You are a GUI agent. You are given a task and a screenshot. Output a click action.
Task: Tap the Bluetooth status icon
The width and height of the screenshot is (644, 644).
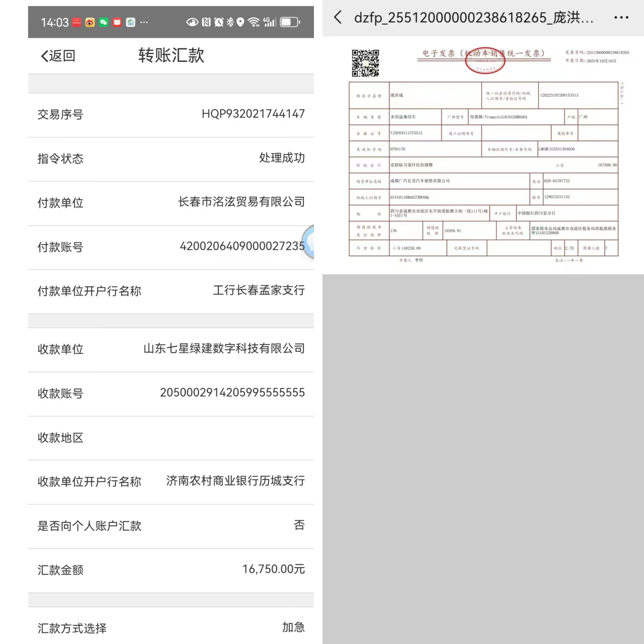click(x=230, y=22)
